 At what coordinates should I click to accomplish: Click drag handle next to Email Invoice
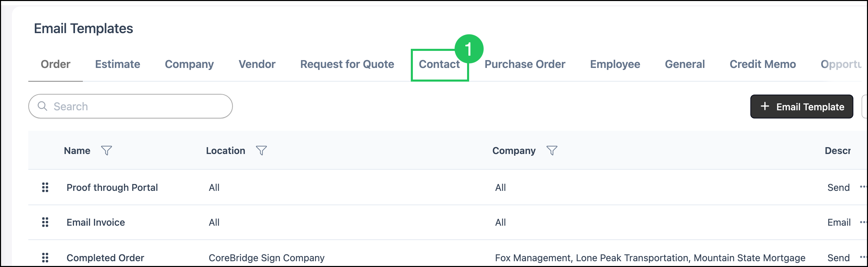45,222
